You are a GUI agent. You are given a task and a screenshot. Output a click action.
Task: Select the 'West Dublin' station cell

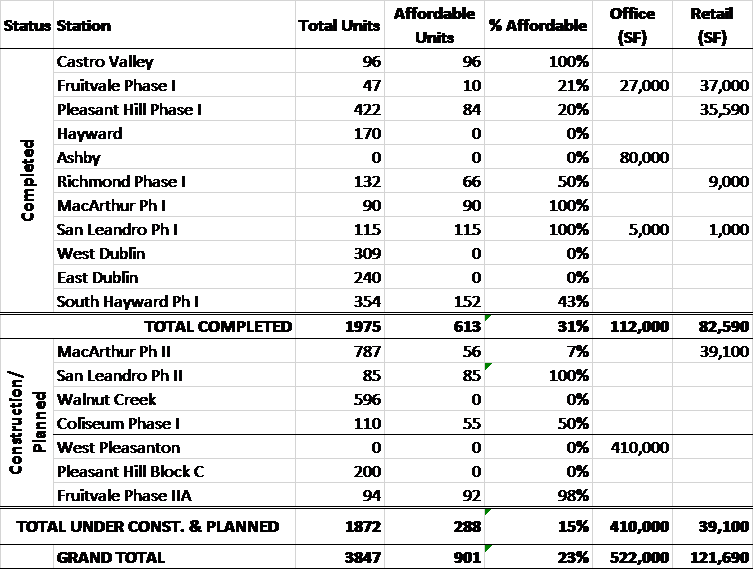[x=174, y=254]
